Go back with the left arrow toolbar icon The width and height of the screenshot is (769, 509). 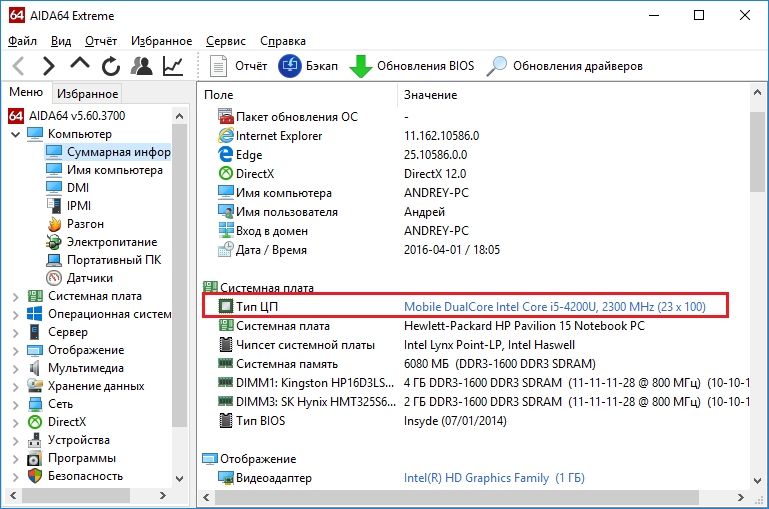tap(19, 66)
